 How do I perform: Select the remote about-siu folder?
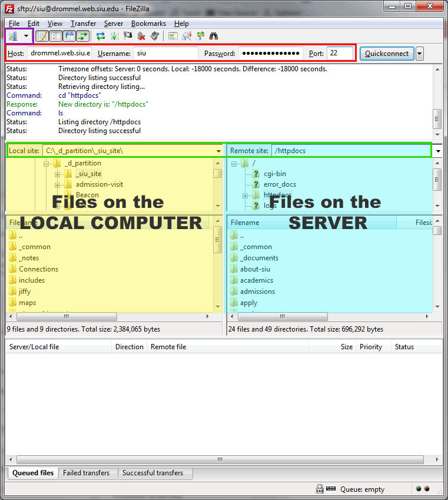coord(250,269)
